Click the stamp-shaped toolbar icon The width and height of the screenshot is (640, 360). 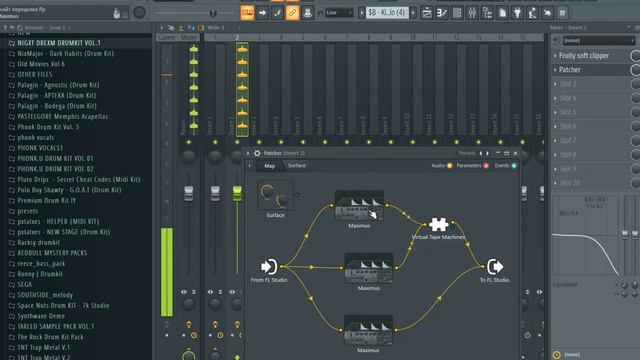pyautogui.click(x=307, y=13)
